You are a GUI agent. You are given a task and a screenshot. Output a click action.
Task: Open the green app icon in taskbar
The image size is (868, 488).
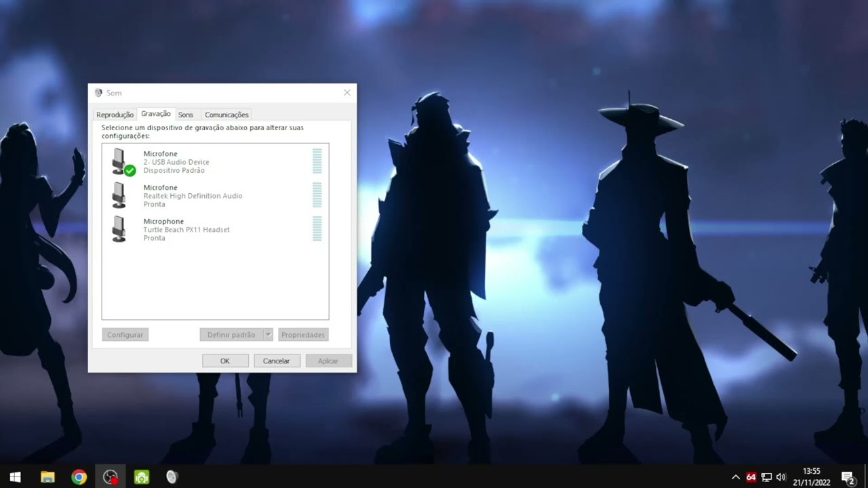(x=142, y=477)
